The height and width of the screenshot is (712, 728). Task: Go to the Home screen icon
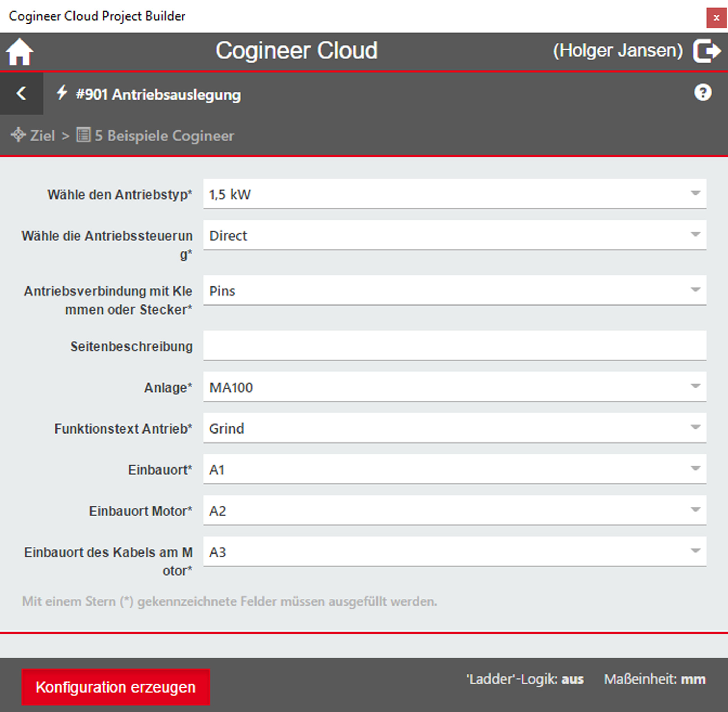(x=19, y=52)
